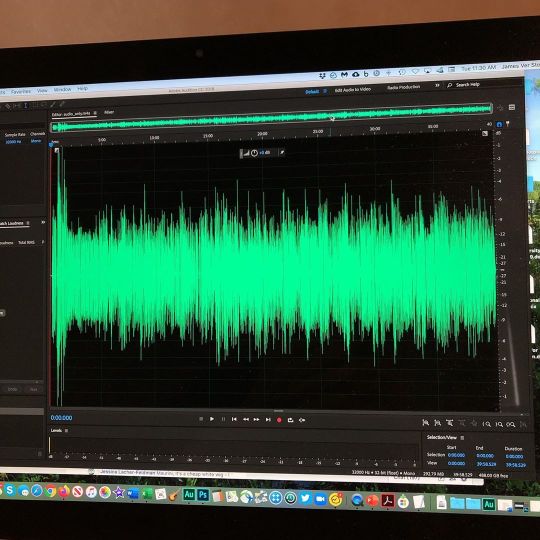Click the Selection End time value
The image size is (540, 540).
pyautogui.click(x=485, y=456)
